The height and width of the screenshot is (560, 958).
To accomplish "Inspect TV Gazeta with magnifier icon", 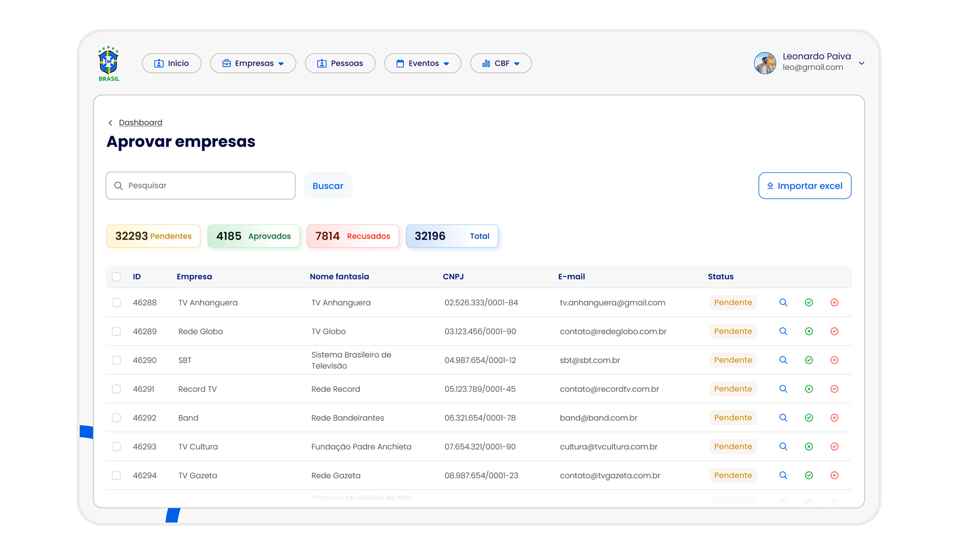I will pyautogui.click(x=783, y=475).
